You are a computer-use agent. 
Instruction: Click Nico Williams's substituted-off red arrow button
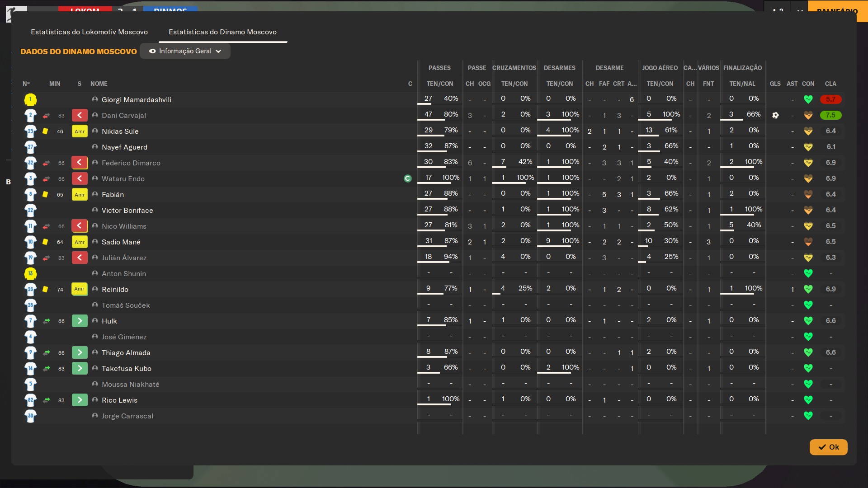click(80, 226)
